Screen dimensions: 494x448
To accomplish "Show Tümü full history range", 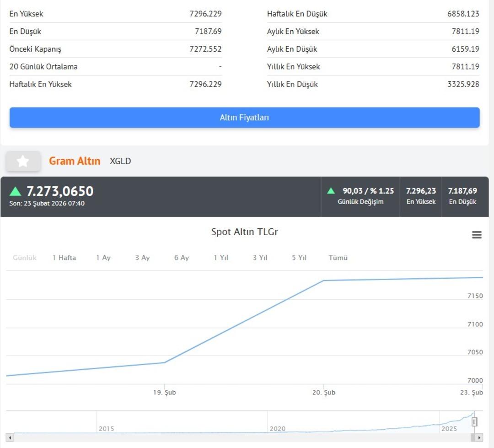I will click(x=338, y=258).
